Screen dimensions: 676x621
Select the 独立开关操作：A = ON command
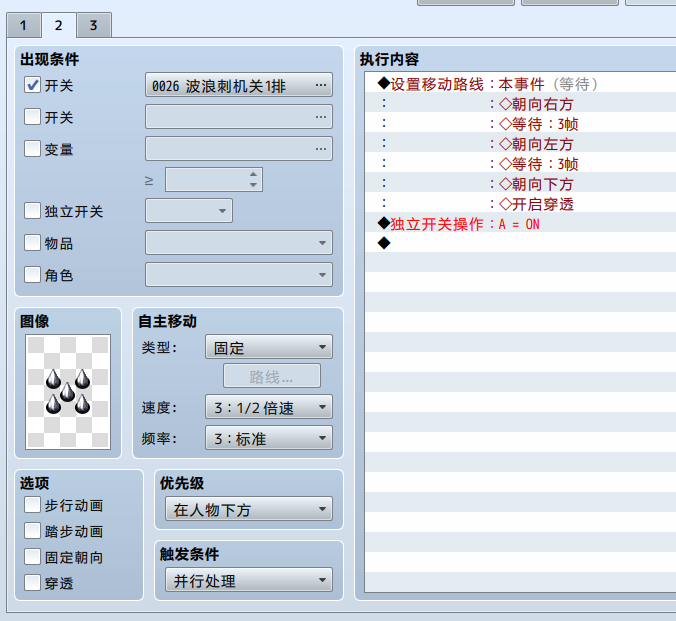pos(520,224)
